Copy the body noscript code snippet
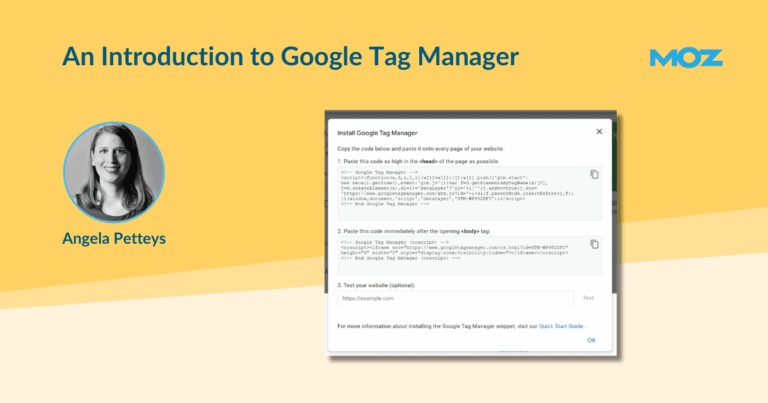The width and height of the screenshot is (768, 403). [594, 244]
